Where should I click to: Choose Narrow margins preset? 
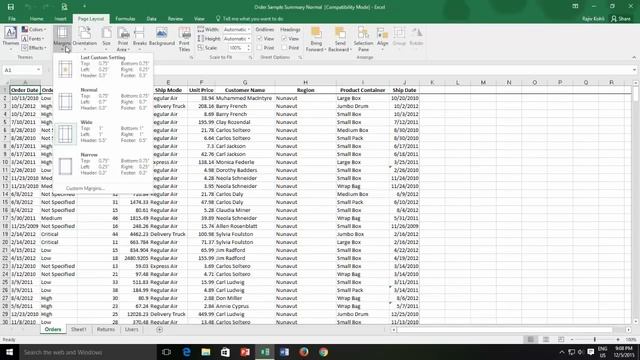tap(103, 164)
